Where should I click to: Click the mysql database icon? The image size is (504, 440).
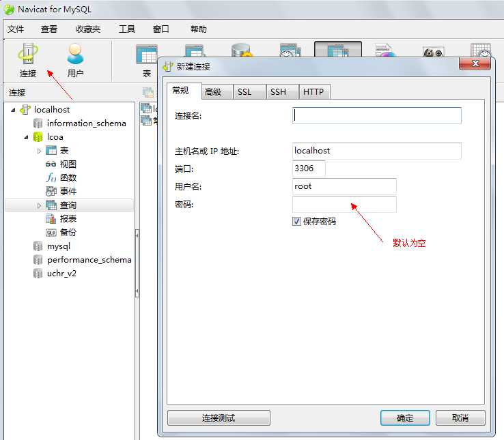tap(38, 246)
